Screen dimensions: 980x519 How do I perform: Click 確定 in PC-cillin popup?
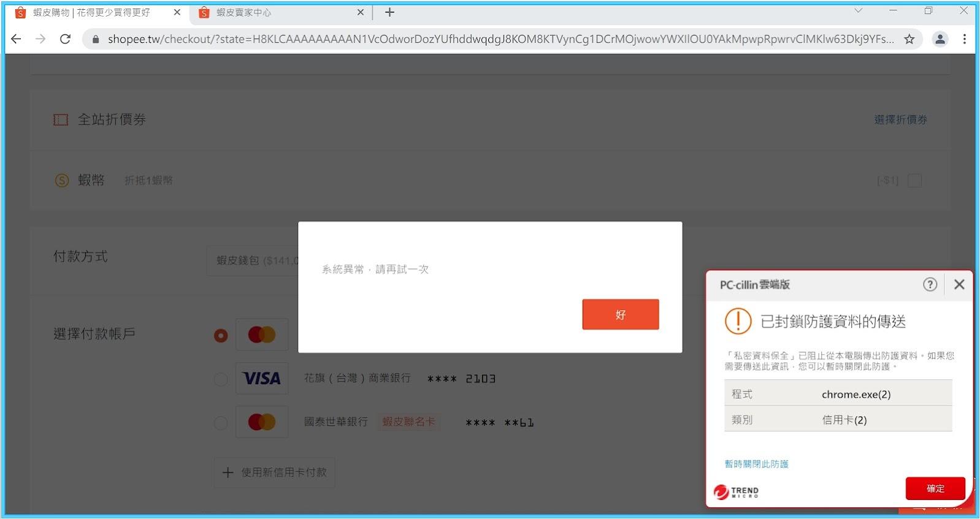[x=935, y=488]
